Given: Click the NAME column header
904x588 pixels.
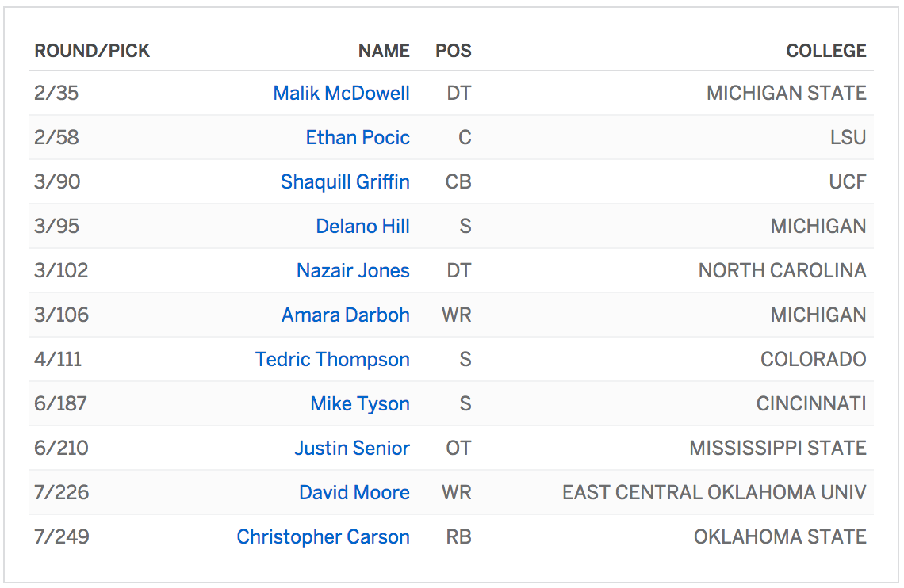Looking at the screenshot, I should (384, 52).
